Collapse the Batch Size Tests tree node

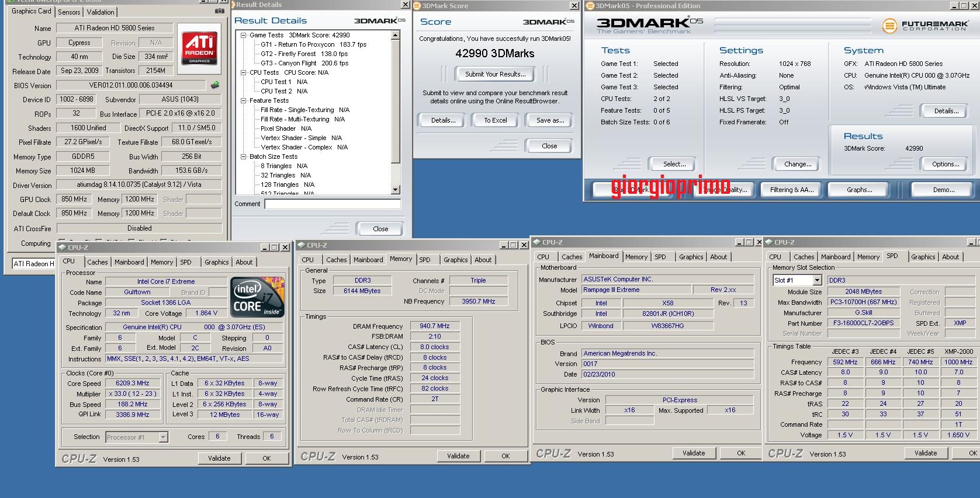pyautogui.click(x=244, y=156)
